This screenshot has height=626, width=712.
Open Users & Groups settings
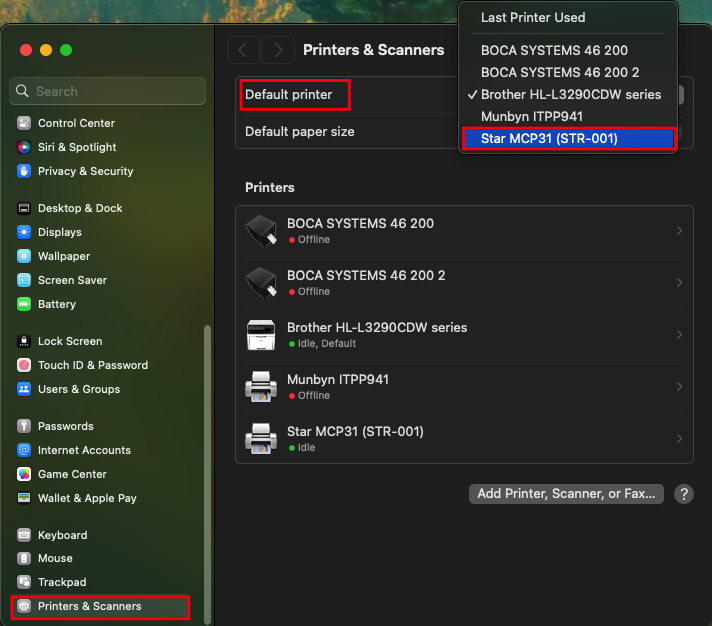tap(79, 389)
